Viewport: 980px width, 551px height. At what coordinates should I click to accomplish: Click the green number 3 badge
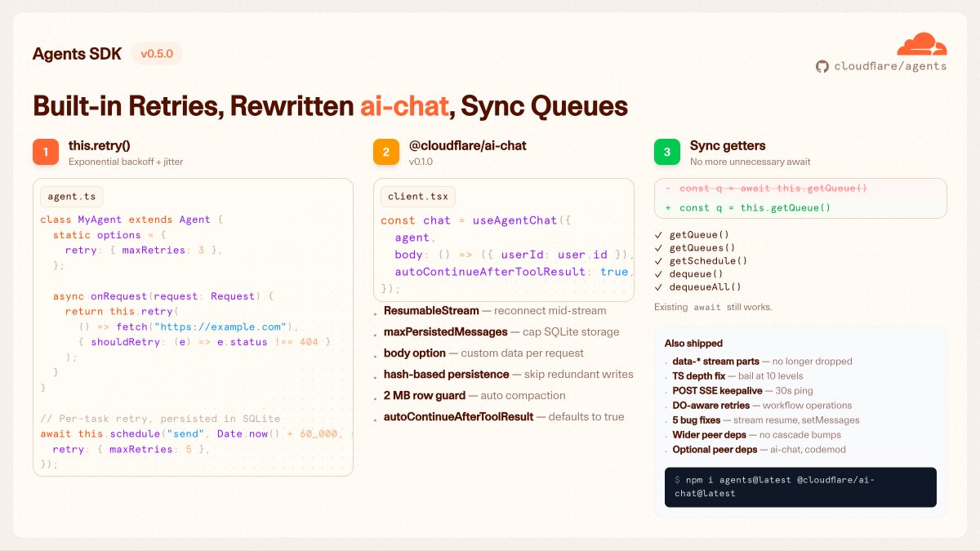(667, 152)
